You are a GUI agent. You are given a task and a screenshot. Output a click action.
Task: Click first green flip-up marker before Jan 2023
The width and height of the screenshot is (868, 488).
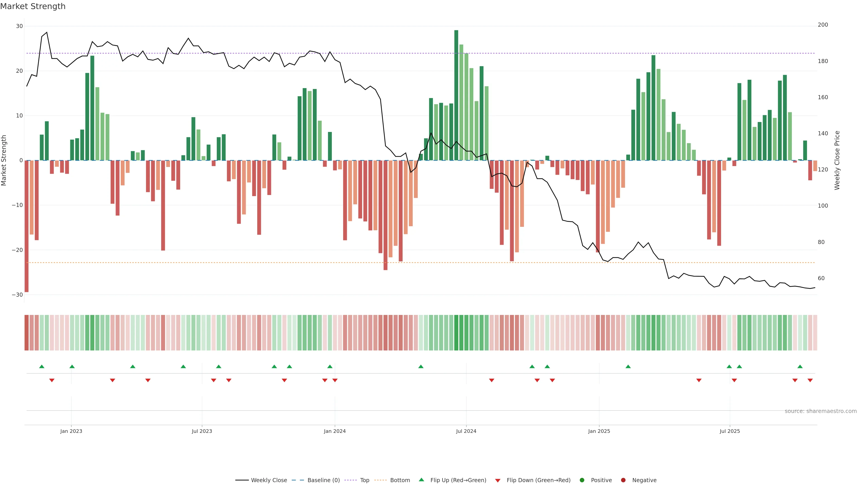click(42, 366)
